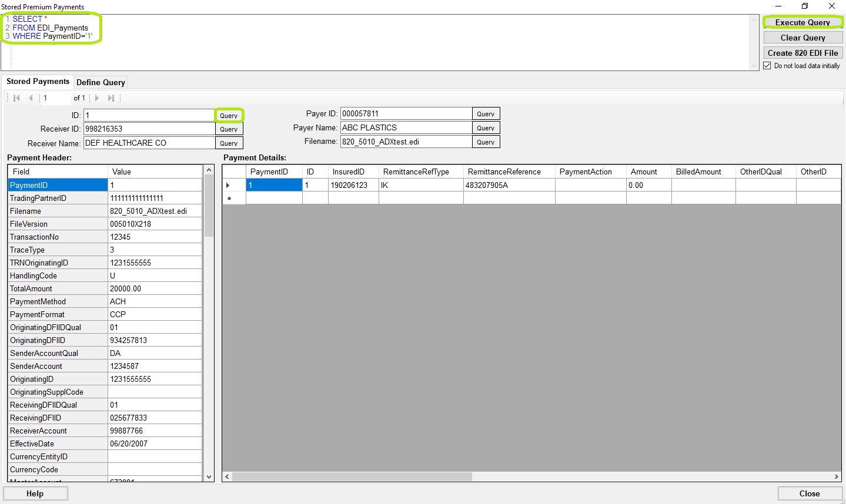Click Query button next to Filename
Image resolution: width=846 pixels, height=504 pixels.
coord(486,142)
